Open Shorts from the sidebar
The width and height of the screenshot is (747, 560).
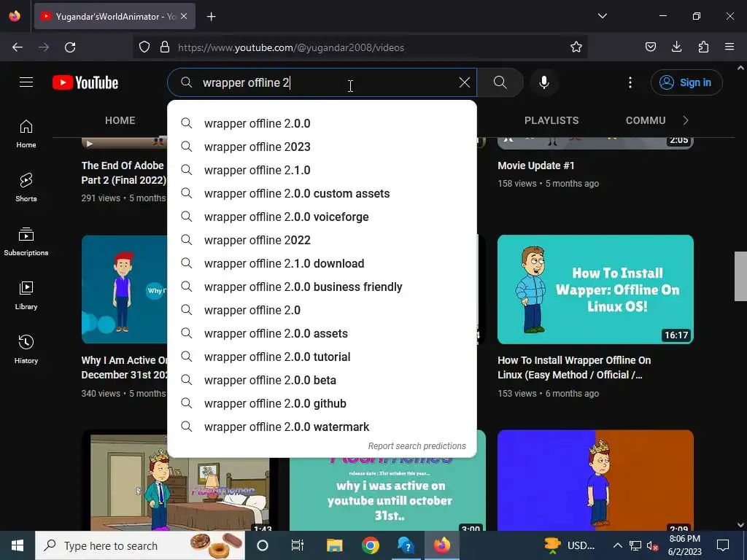click(x=26, y=187)
